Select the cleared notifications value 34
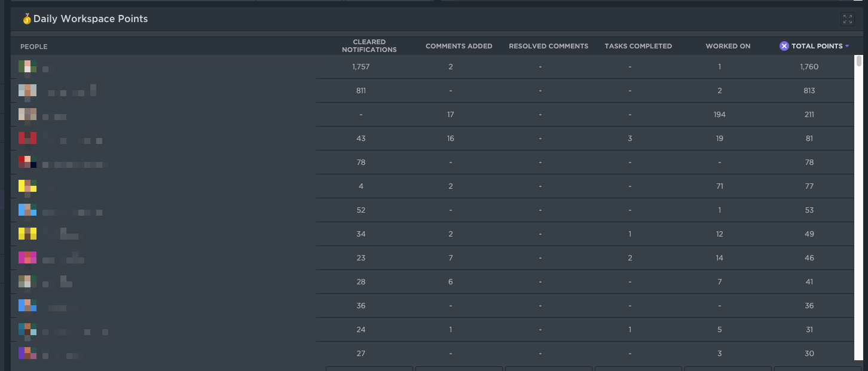 pyautogui.click(x=361, y=234)
